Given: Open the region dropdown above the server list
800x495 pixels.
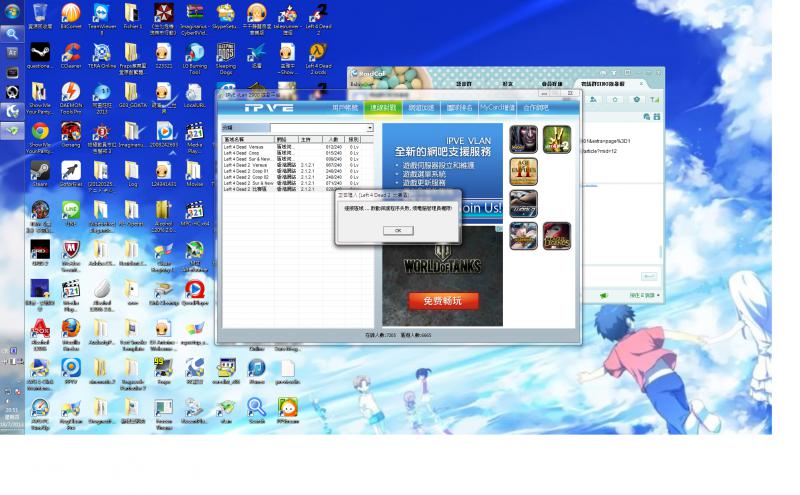Looking at the screenshot, I should tap(368, 128).
